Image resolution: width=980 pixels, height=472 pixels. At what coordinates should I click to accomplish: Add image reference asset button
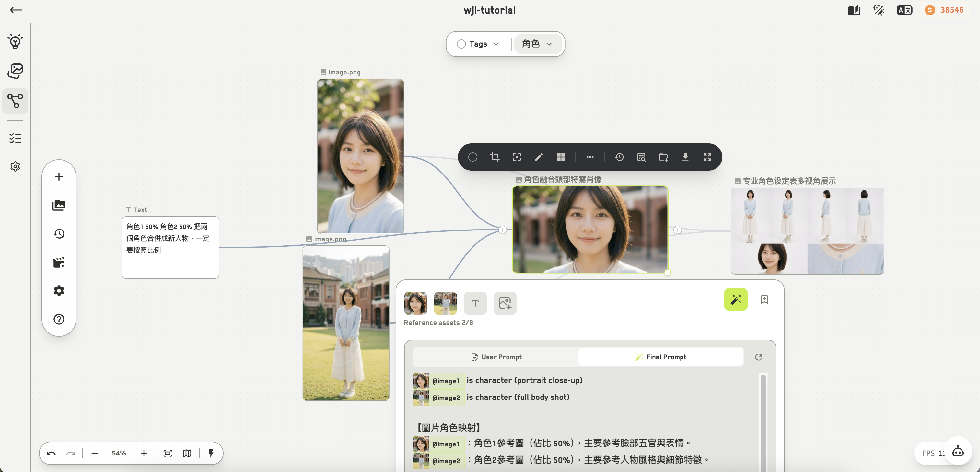coord(505,303)
